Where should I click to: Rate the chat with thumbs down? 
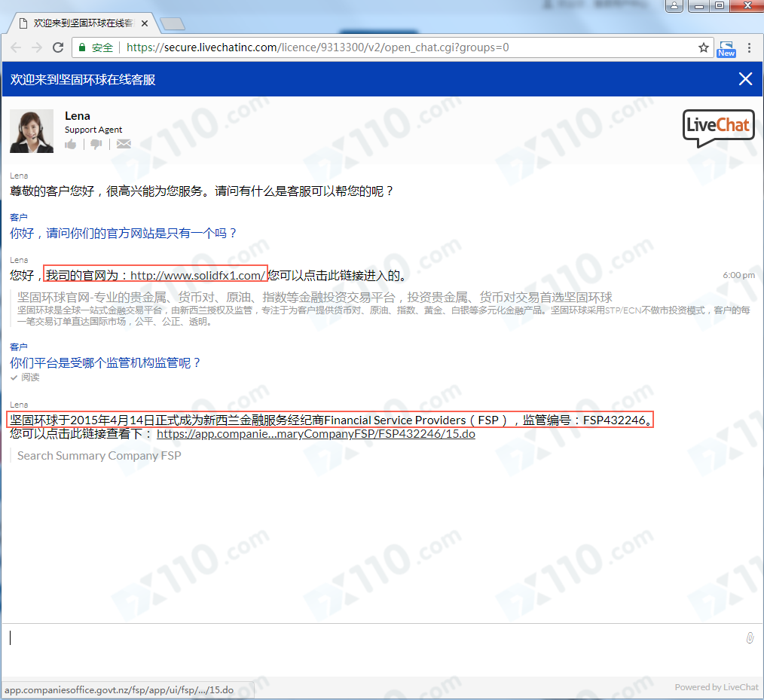96,144
